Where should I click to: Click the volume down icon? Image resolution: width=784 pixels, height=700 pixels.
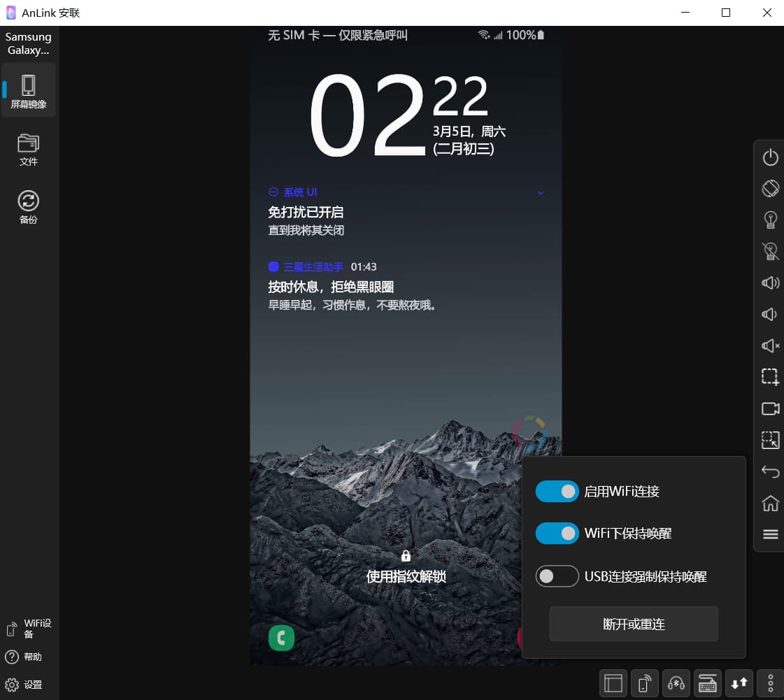point(770,314)
